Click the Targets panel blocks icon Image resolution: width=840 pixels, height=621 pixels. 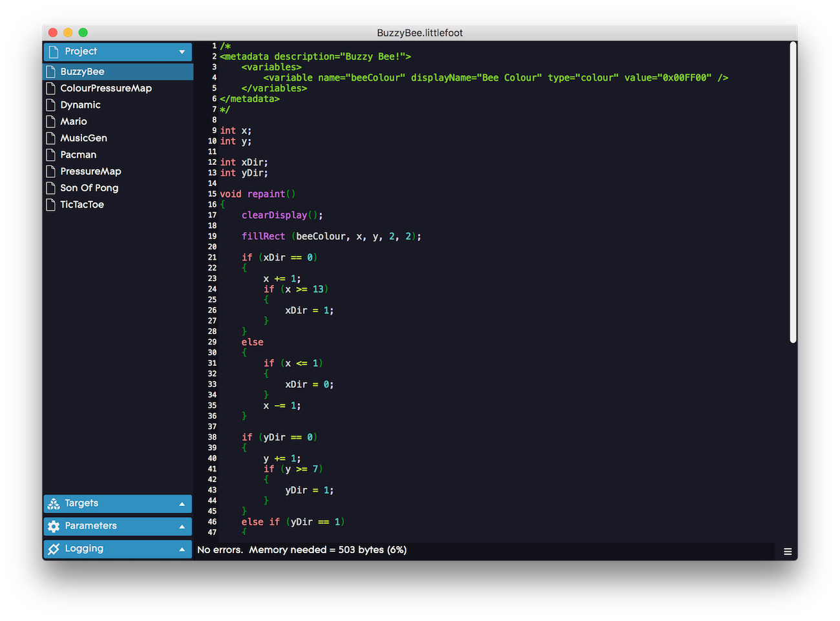(x=54, y=503)
